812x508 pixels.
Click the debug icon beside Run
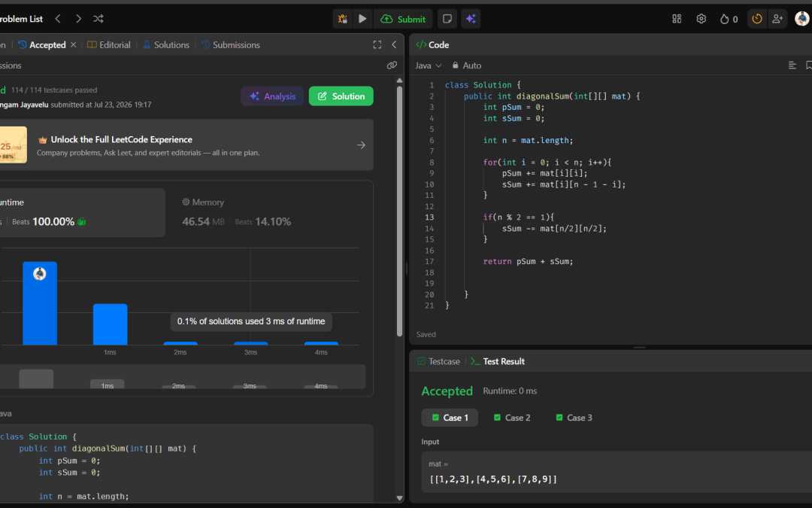click(343, 19)
